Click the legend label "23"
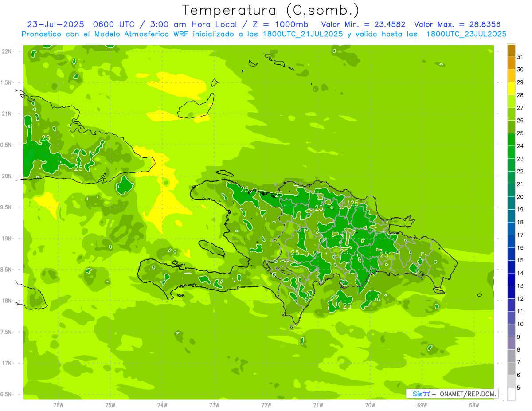This screenshot has width=532, height=411. click(520, 159)
